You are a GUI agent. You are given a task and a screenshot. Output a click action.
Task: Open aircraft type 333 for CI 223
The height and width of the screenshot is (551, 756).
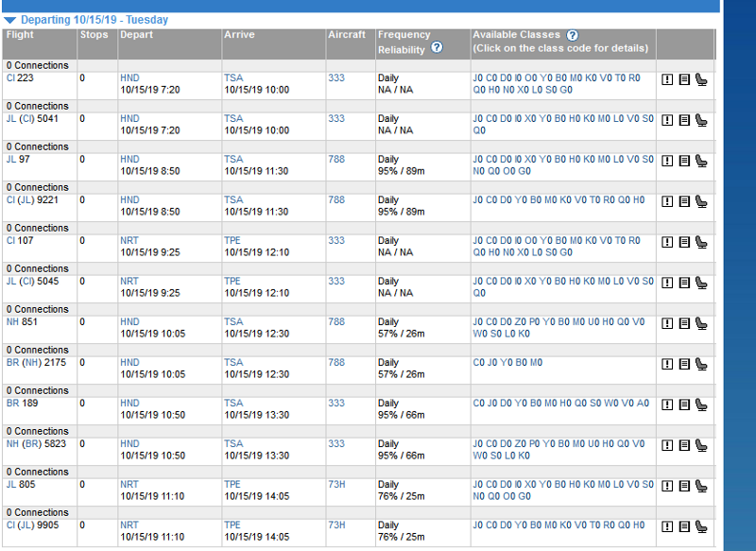[x=336, y=77]
